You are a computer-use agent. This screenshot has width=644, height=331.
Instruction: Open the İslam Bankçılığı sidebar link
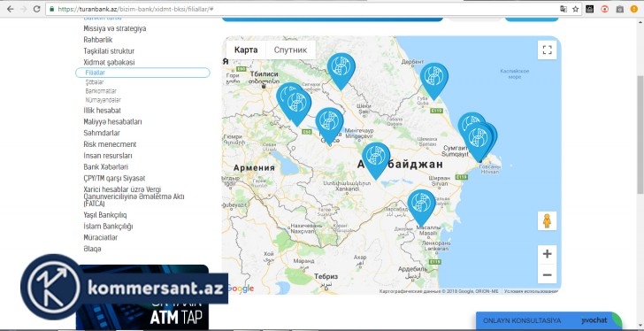[108, 227]
